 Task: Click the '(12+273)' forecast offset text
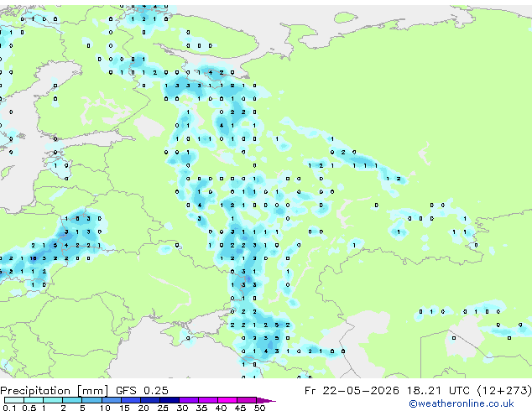pos(504,391)
